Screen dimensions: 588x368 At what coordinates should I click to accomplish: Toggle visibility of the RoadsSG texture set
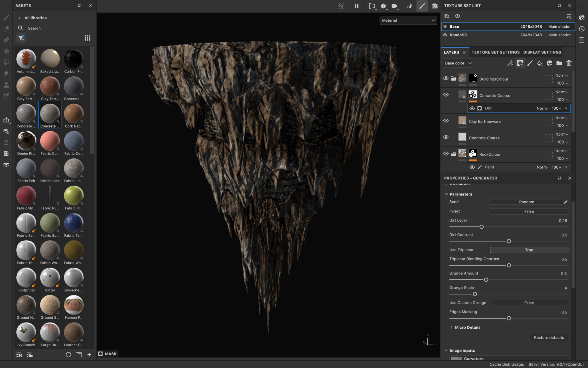click(445, 35)
